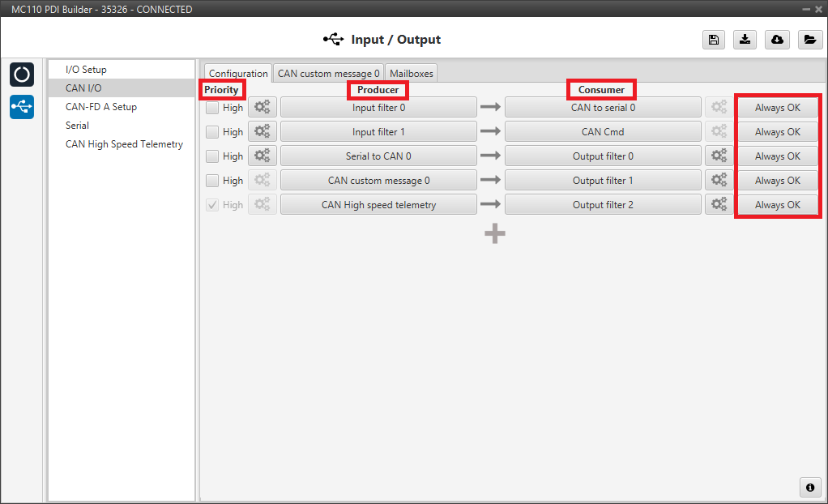The height and width of the screenshot is (504, 828).
Task: Toggle High priority for Serial to CAN 0
Action: pyautogui.click(x=212, y=156)
